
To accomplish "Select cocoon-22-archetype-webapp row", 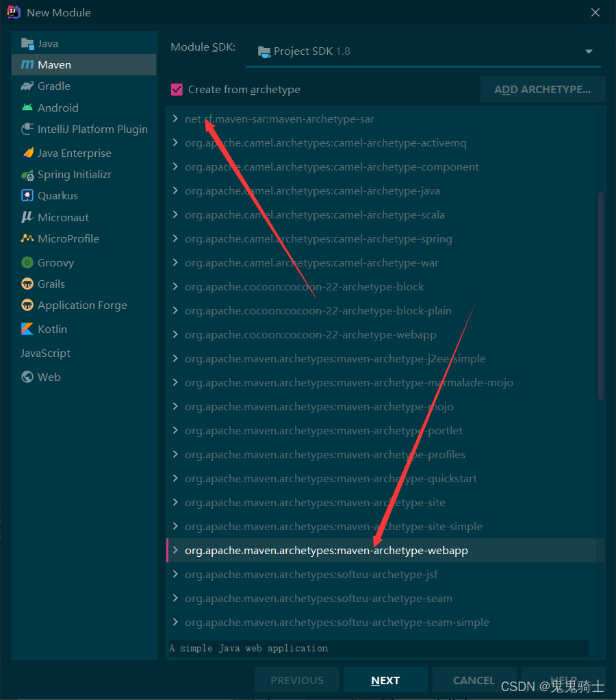I will pos(381,335).
